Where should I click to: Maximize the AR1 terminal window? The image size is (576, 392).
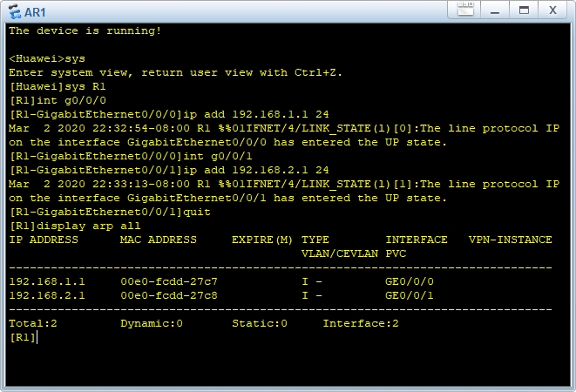524,10
